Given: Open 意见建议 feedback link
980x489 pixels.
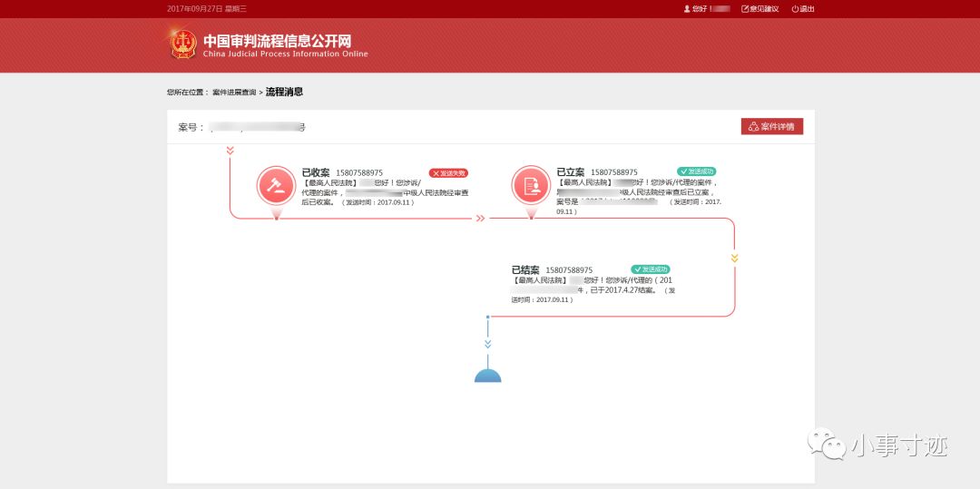Looking at the screenshot, I should tap(760, 9).
